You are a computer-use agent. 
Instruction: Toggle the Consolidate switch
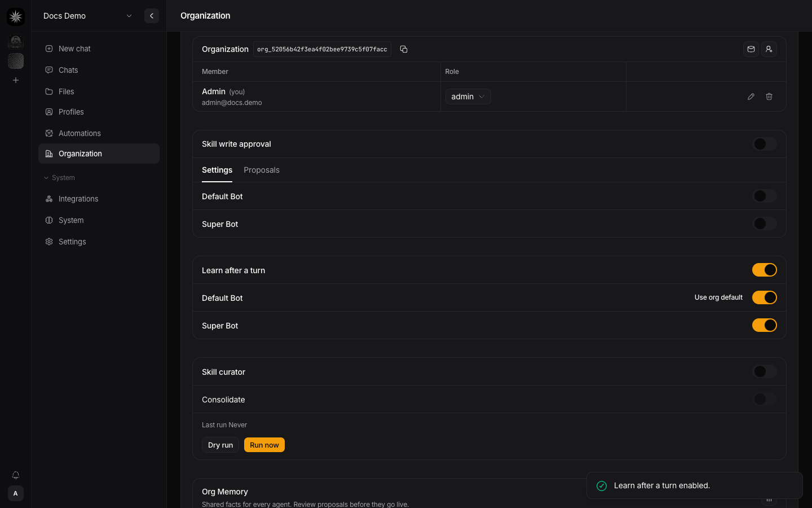coord(765,399)
